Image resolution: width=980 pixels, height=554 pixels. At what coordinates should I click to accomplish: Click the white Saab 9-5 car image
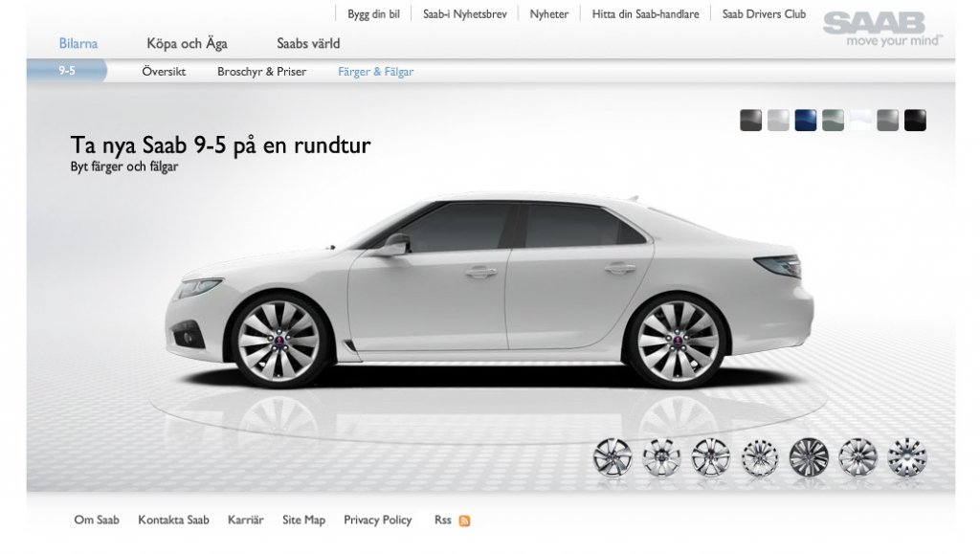[489, 291]
